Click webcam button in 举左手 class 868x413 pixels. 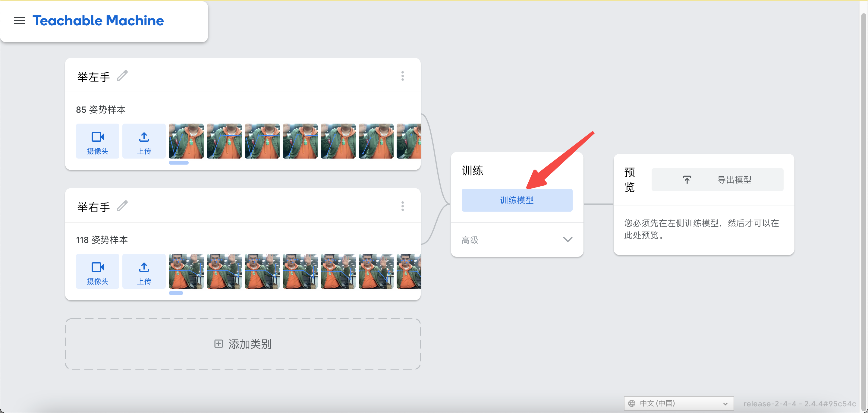[97, 141]
